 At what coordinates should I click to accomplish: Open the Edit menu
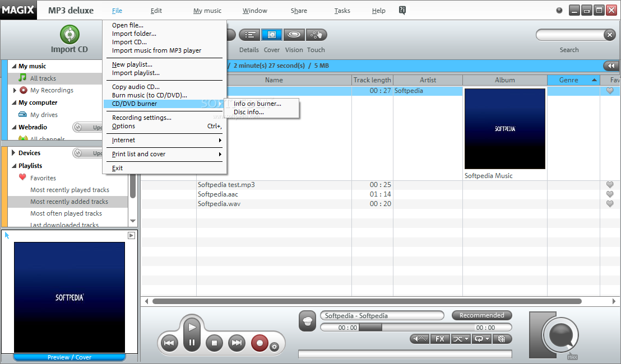(x=156, y=11)
